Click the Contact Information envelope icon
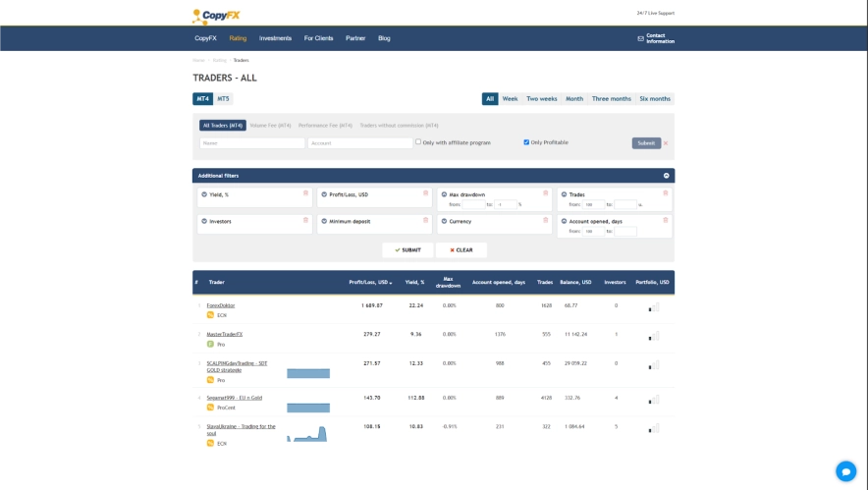This screenshot has height=490, width=868. (x=641, y=38)
